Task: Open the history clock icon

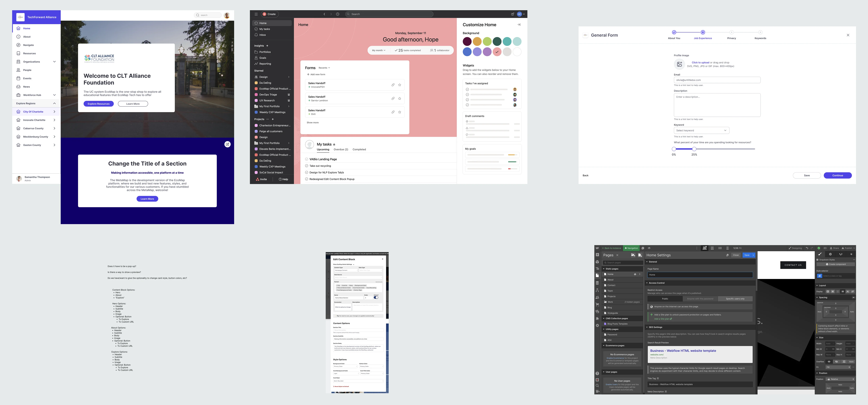Action: tap(338, 14)
